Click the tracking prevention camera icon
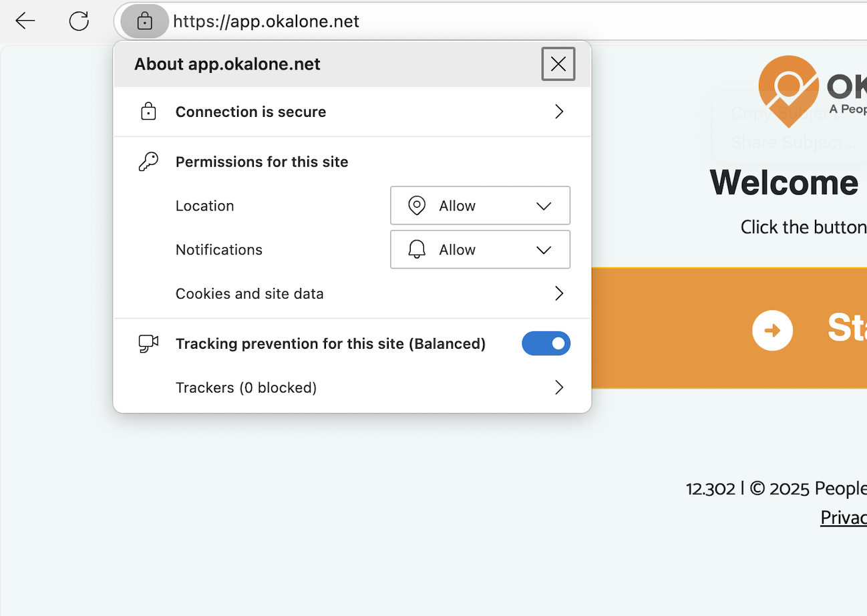Screen dimensions: 867x616 click(147, 343)
